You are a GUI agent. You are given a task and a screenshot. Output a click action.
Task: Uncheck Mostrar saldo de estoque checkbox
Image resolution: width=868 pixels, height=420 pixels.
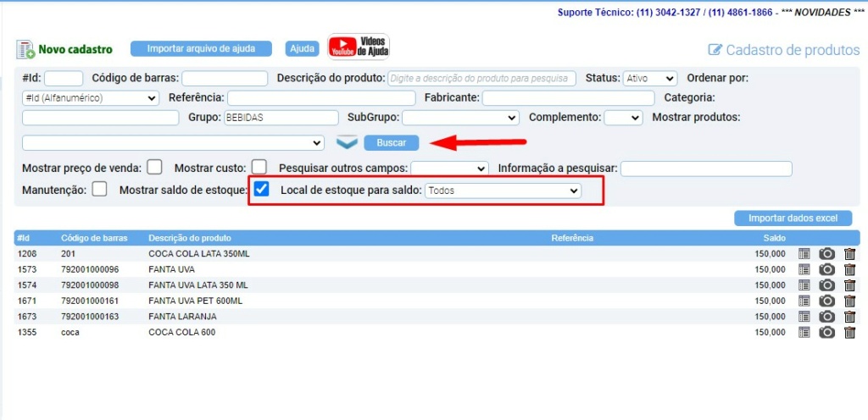coord(261,190)
